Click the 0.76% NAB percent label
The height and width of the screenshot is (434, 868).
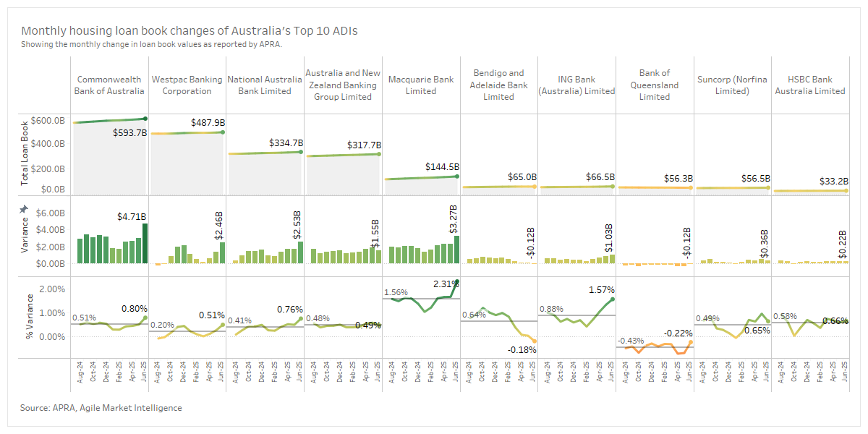[x=291, y=310]
